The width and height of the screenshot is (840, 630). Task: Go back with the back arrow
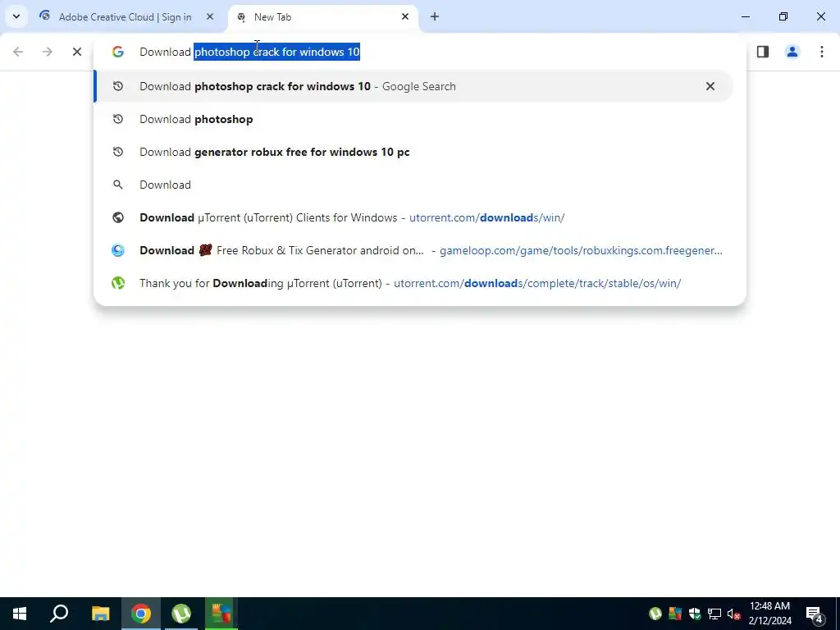(x=18, y=52)
